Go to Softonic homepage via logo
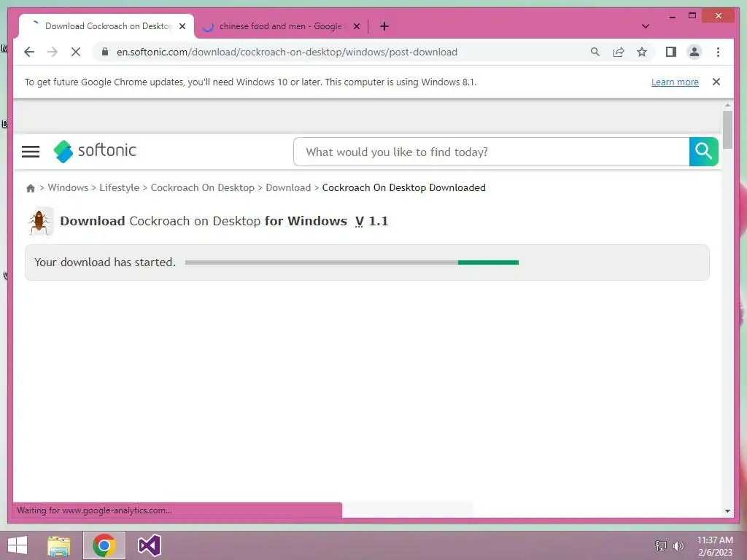Image resolution: width=747 pixels, height=560 pixels. 95,151
